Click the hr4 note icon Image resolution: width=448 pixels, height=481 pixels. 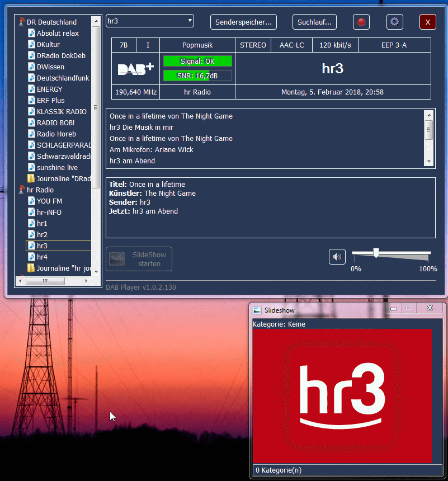coord(31,257)
